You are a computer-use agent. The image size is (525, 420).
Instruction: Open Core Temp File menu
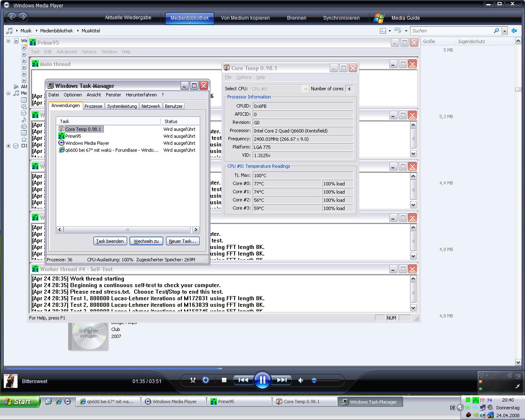coord(228,77)
